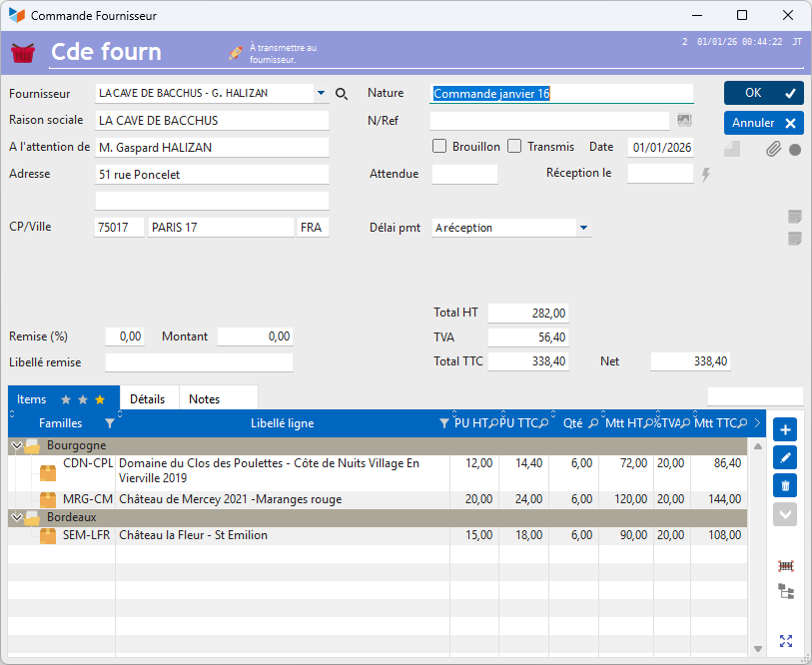
Task: Click the pencil edit line icon
Action: (785, 457)
